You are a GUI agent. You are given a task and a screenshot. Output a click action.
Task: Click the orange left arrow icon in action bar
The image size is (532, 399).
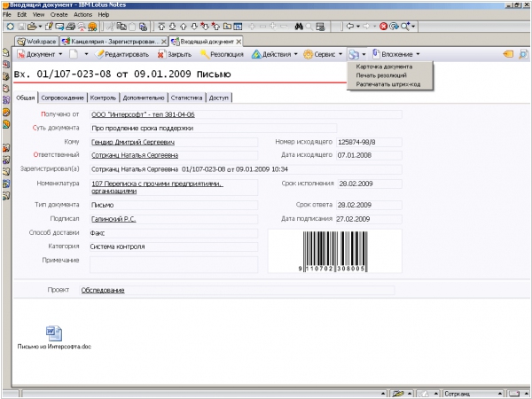point(508,54)
